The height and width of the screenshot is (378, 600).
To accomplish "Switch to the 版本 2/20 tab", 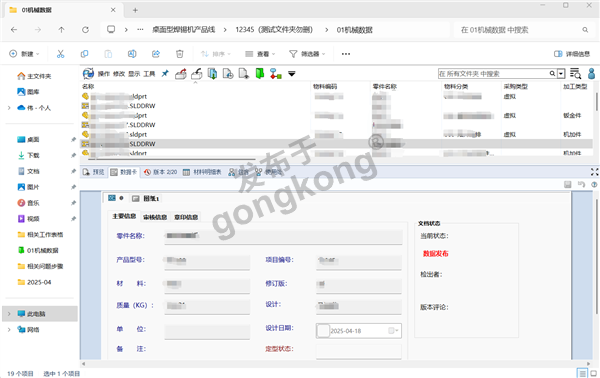I will coord(161,172).
